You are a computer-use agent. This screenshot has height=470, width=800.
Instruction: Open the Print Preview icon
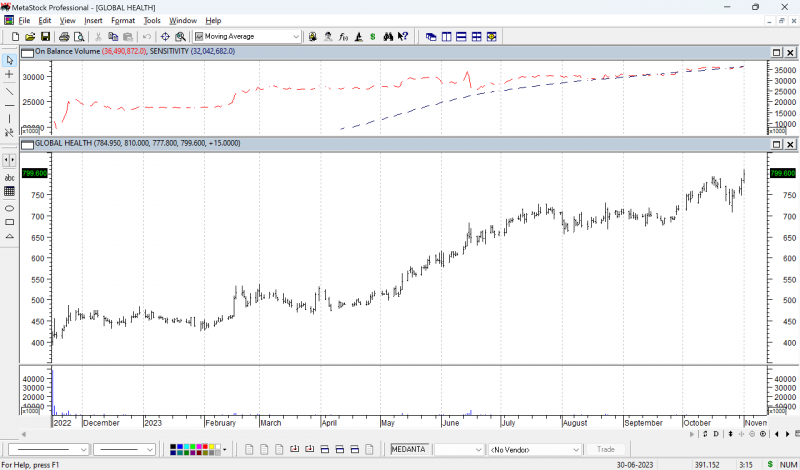tap(78, 37)
